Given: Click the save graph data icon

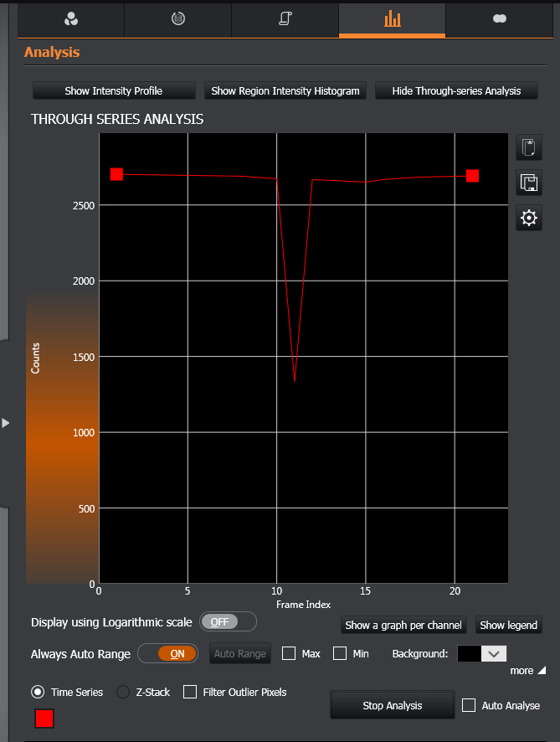Looking at the screenshot, I should pos(528,183).
